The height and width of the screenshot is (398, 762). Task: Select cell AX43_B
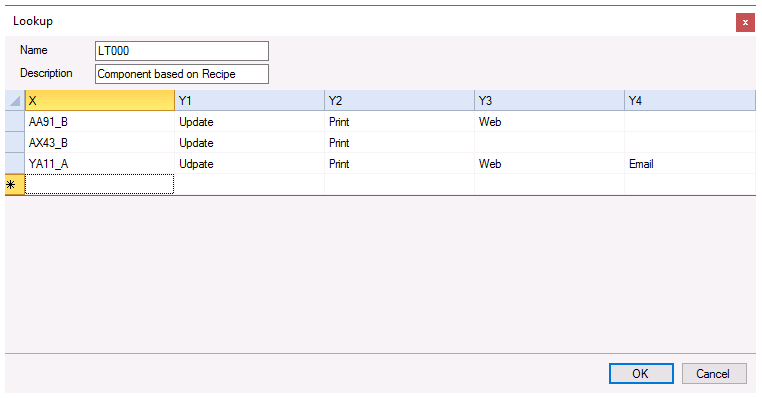click(x=100, y=142)
